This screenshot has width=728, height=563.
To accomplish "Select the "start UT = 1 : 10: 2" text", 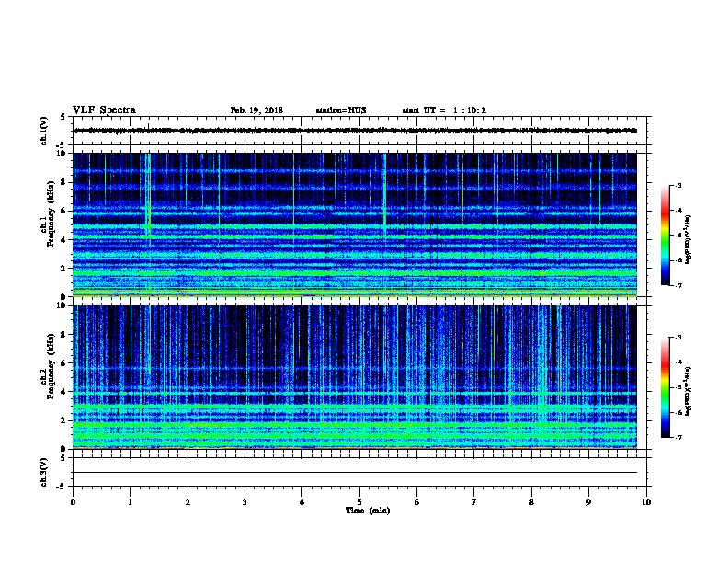I will coord(444,110).
